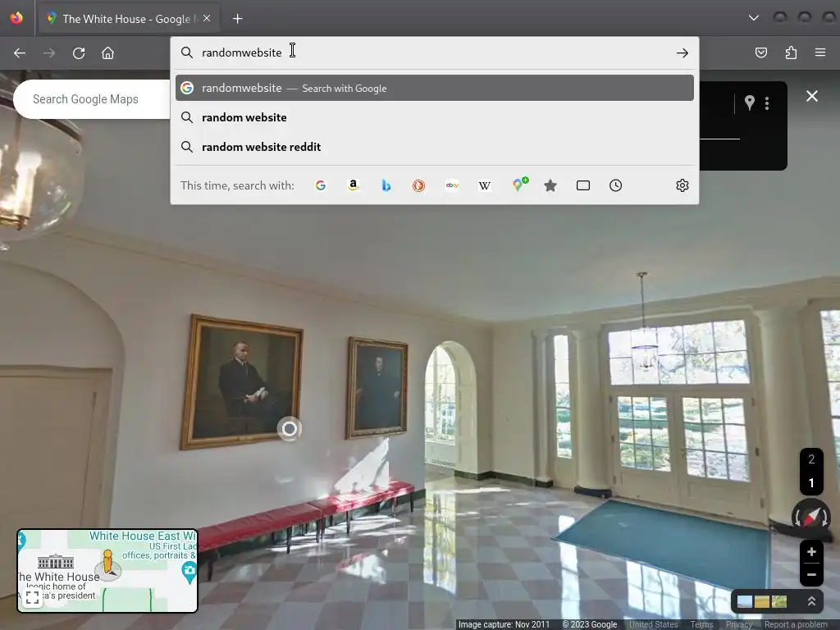Expand the imagery strip with the chevrons

pos(811,601)
